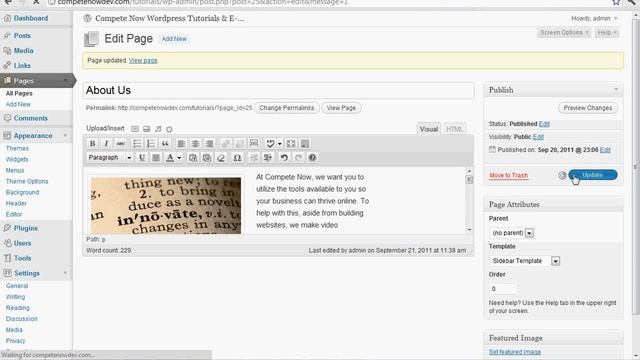Switch to the HTML editor tab
640x360 pixels.
click(454, 129)
